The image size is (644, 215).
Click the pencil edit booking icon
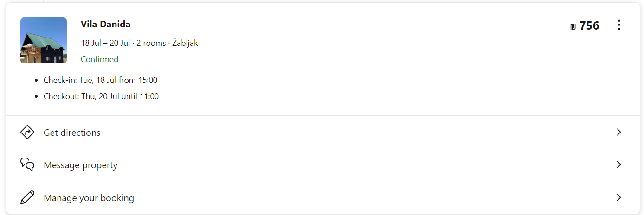(27, 197)
